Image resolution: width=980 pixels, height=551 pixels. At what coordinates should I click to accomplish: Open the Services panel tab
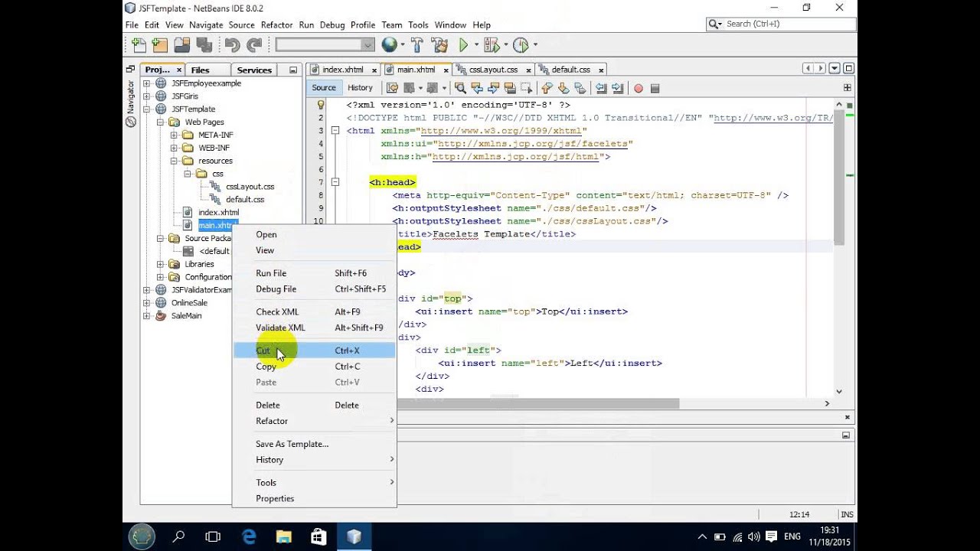point(254,70)
